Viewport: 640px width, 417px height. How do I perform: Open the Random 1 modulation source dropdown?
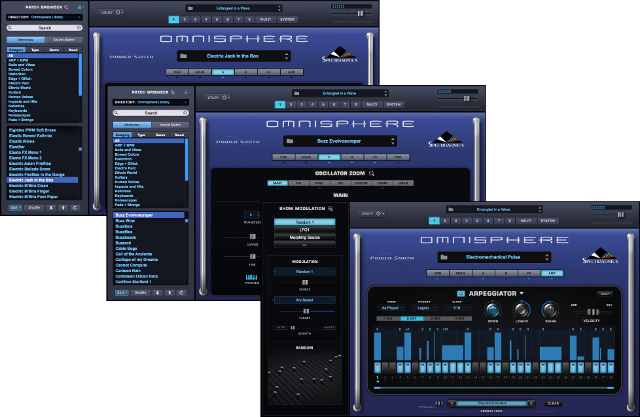(x=304, y=271)
